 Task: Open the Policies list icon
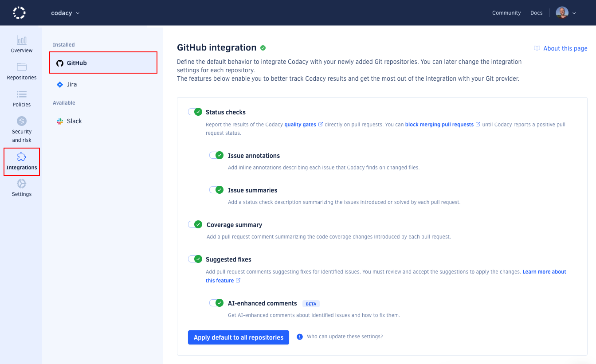[22, 94]
